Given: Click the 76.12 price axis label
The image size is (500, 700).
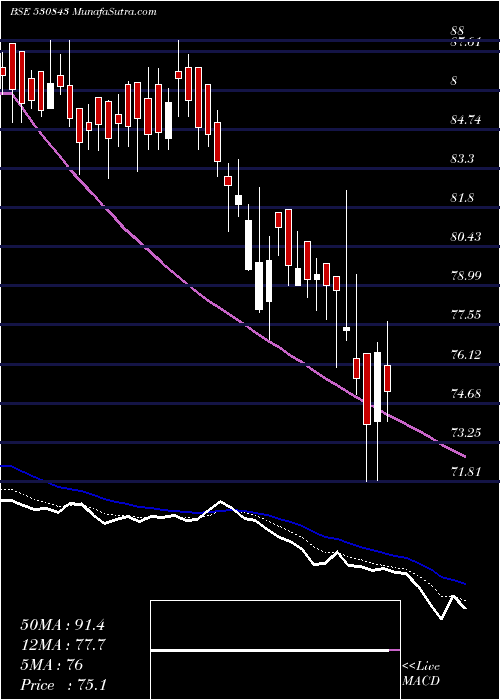Looking at the screenshot, I should pyautogui.click(x=466, y=355).
